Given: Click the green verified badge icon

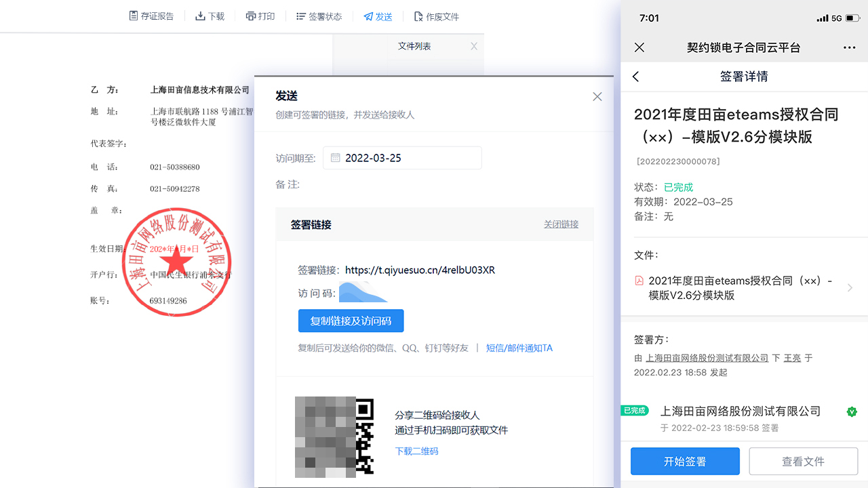Looking at the screenshot, I should tap(852, 411).
